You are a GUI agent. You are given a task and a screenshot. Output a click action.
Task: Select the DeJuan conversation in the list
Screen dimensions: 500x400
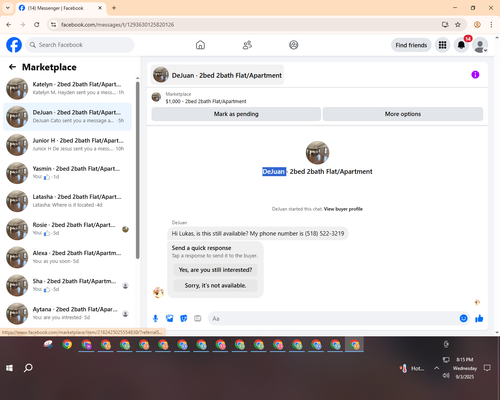[67, 117]
